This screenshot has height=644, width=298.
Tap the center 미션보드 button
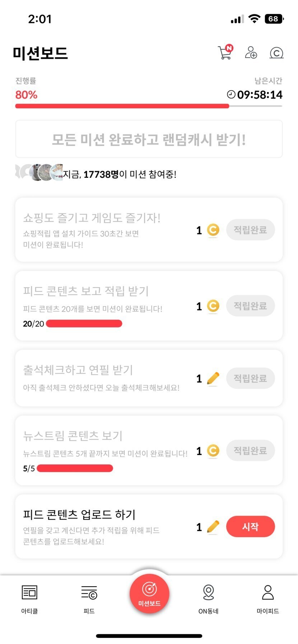coord(149,593)
